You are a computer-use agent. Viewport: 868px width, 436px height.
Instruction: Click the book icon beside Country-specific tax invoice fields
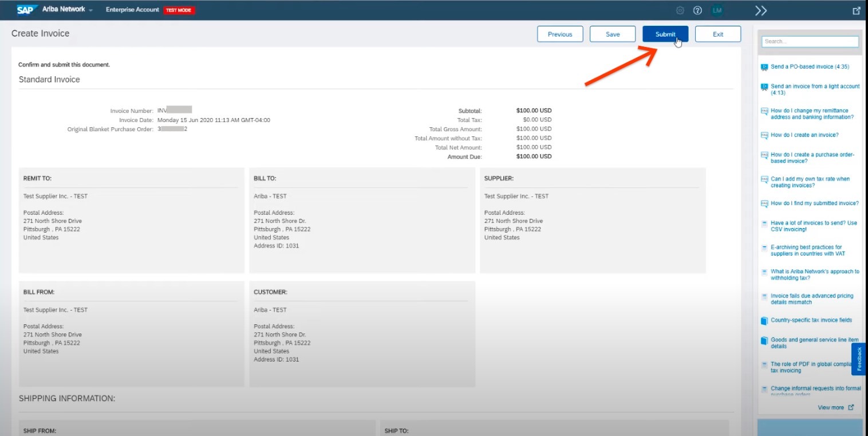point(764,320)
